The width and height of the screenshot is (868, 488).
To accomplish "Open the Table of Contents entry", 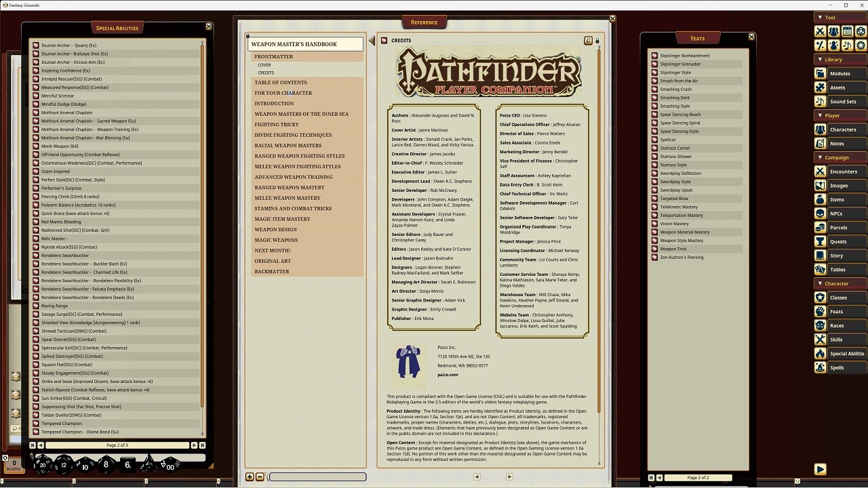I will click(280, 82).
